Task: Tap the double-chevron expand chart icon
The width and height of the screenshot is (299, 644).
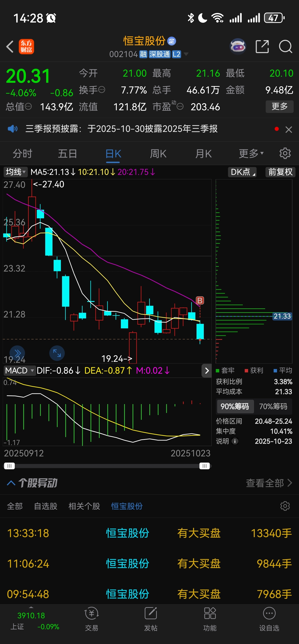Action: pos(17,353)
